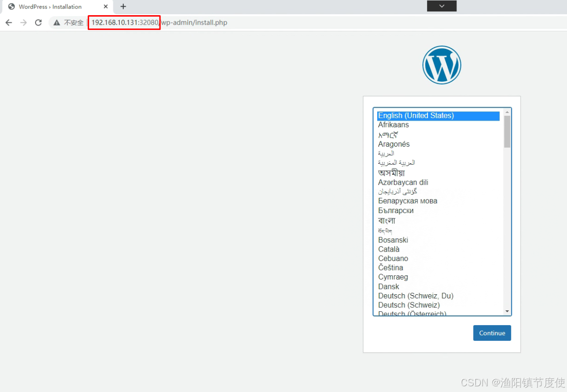Select Aragonés in the language list
The width and height of the screenshot is (567, 392).
(x=438, y=144)
